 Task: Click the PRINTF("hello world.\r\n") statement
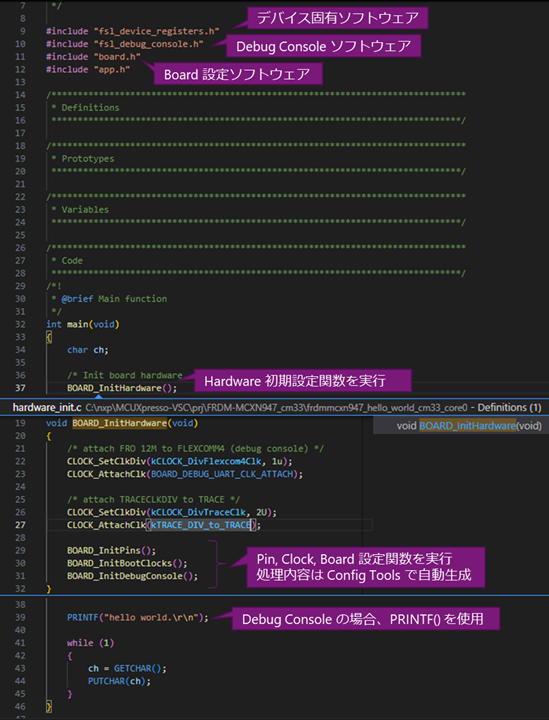(138, 618)
